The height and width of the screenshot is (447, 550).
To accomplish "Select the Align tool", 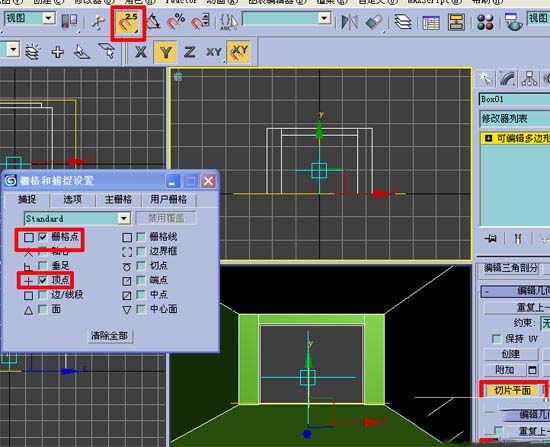I will (x=374, y=22).
